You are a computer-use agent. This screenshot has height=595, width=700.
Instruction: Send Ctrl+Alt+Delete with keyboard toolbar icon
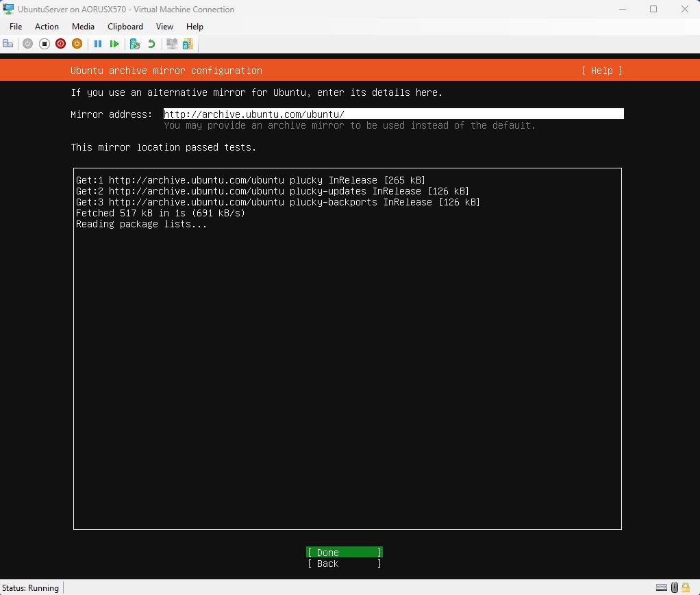tap(8, 44)
